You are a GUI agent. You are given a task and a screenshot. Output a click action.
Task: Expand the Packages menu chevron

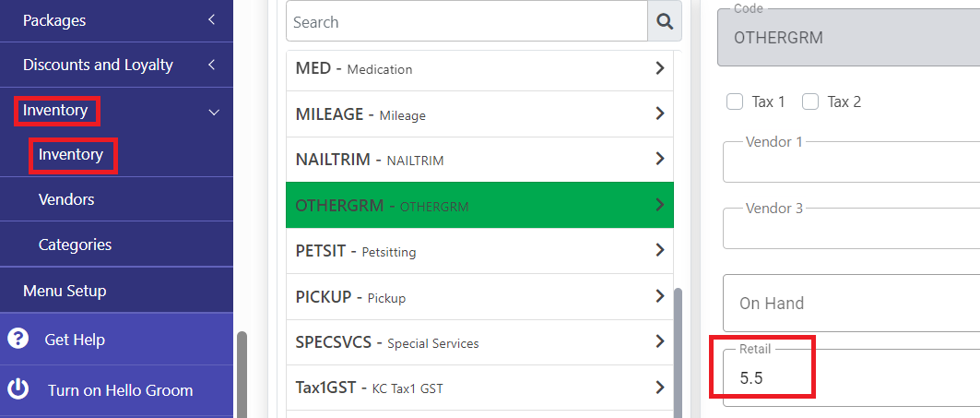[212, 20]
